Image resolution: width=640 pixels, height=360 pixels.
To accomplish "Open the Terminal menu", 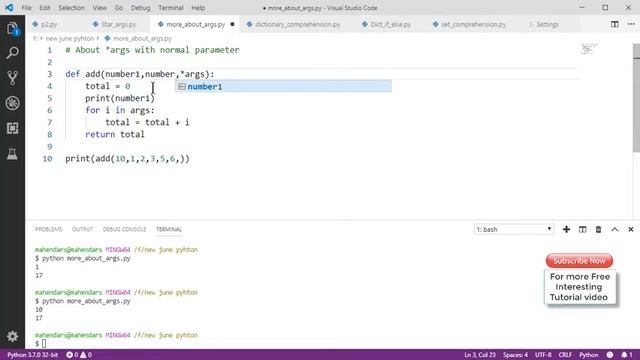I will pyautogui.click(x=171, y=8).
